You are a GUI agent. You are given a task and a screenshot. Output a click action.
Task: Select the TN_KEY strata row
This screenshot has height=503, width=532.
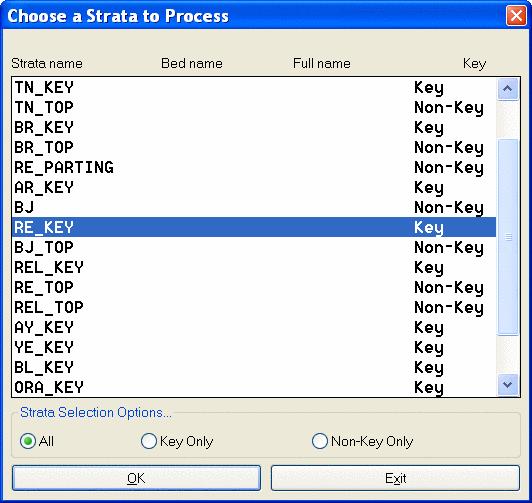click(254, 87)
